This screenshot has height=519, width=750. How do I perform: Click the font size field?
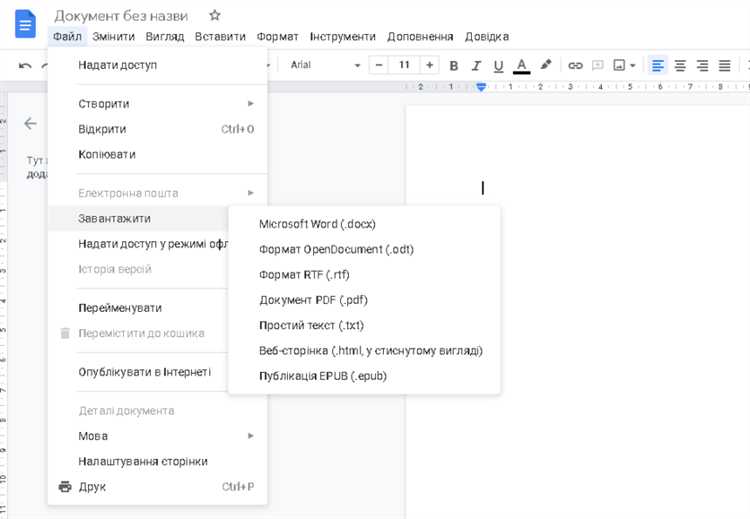tap(404, 65)
